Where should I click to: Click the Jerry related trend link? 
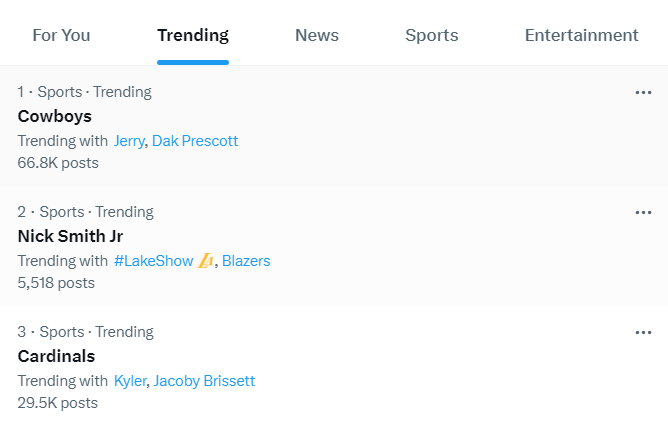point(129,141)
